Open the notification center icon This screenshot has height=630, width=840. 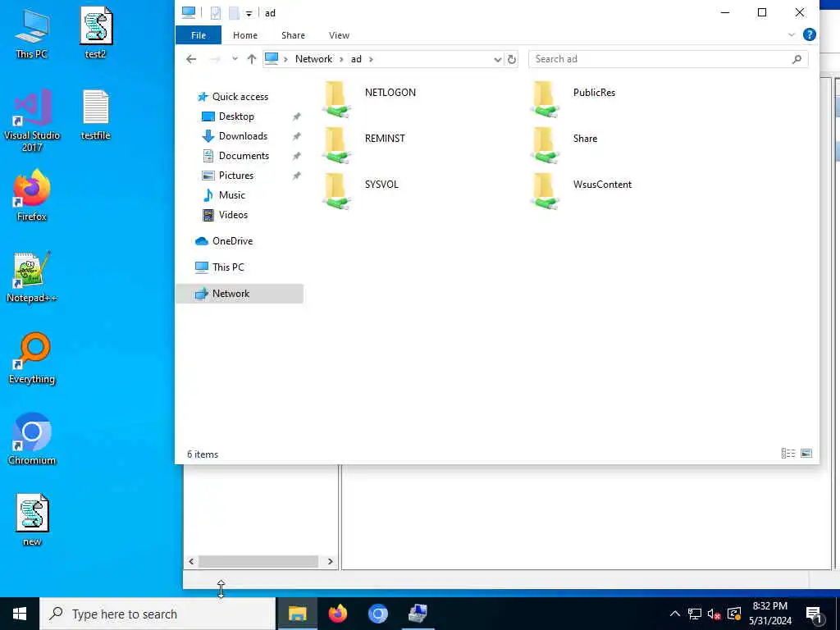coord(814,614)
